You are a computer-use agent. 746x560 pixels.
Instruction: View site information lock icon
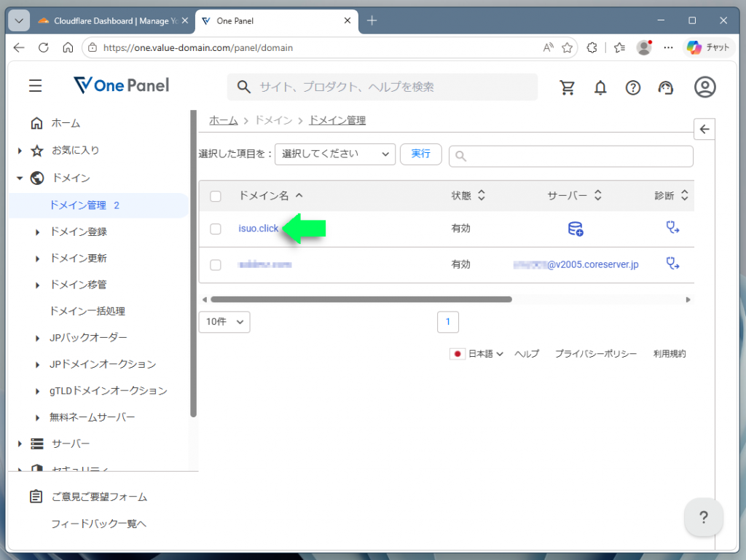coord(93,47)
